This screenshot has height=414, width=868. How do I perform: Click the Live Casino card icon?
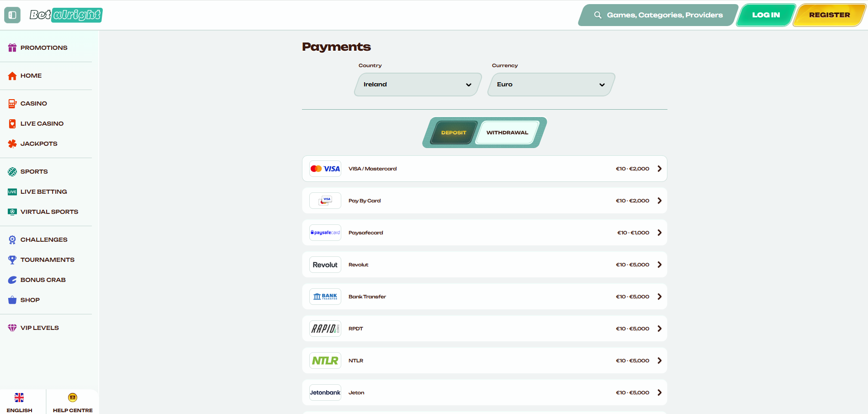pyautogui.click(x=12, y=124)
